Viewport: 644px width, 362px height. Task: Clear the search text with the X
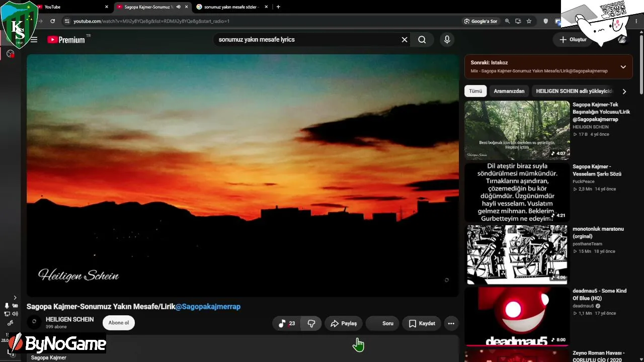tap(405, 40)
